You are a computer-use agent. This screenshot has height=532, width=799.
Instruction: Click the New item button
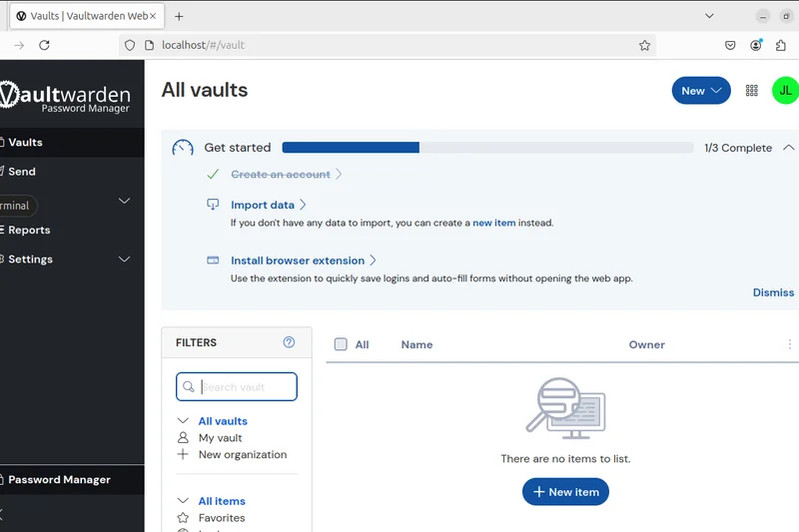click(565, 492)
